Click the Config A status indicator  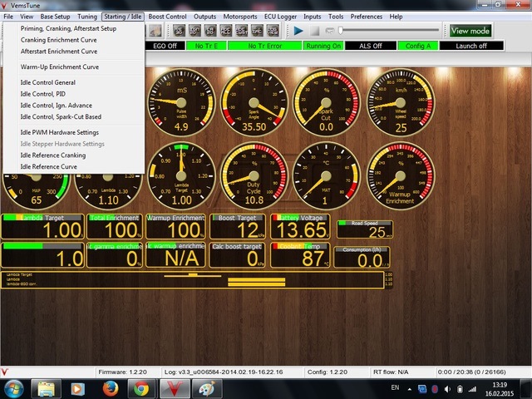417,46
